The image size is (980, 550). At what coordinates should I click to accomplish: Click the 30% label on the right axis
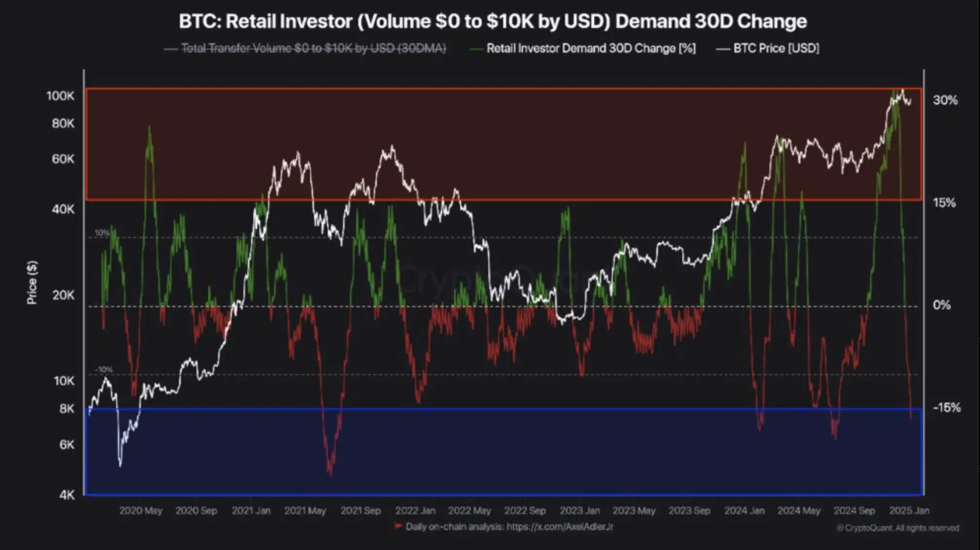tap(945, 100)
